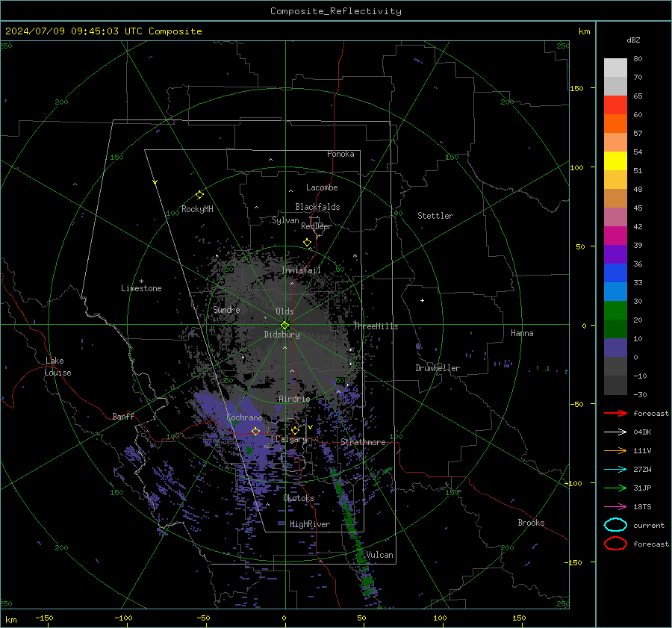Click the Vulcan town label

tap(379, 555)
